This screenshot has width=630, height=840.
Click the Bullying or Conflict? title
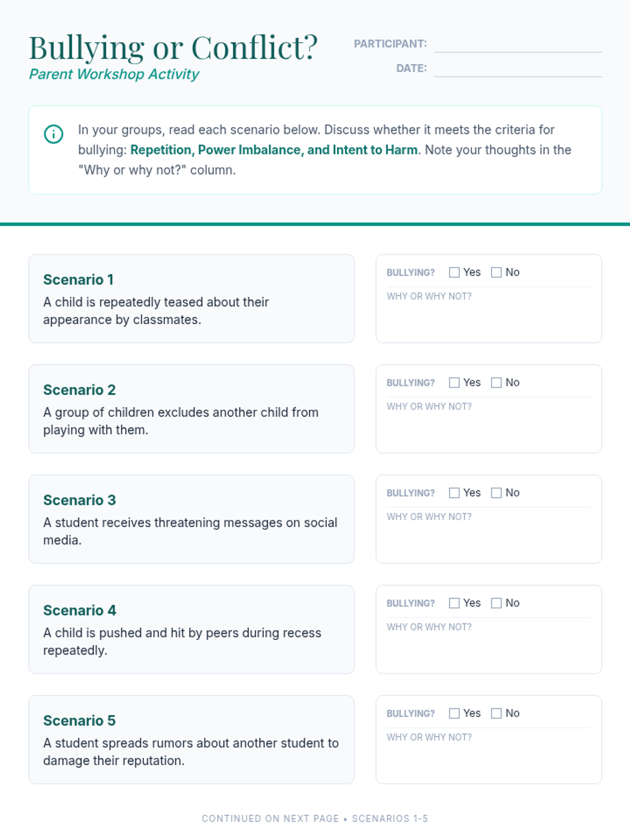click(173, 47)
